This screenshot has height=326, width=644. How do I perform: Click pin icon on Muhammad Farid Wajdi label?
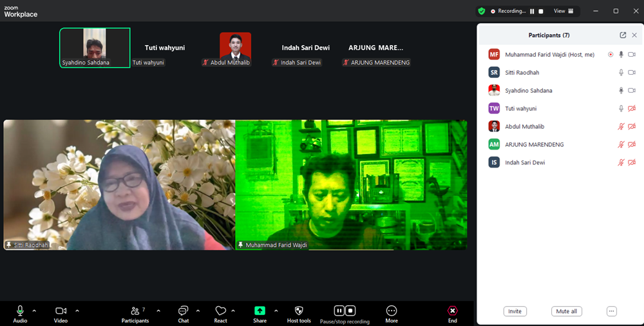click(x=241, y=245)
